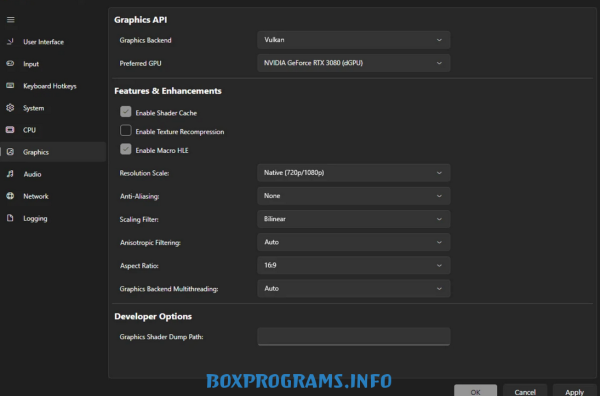600x396 pixels.
Task: Expand the Anti-Aliasing dropdown
Action: click(x=354, y=196)
